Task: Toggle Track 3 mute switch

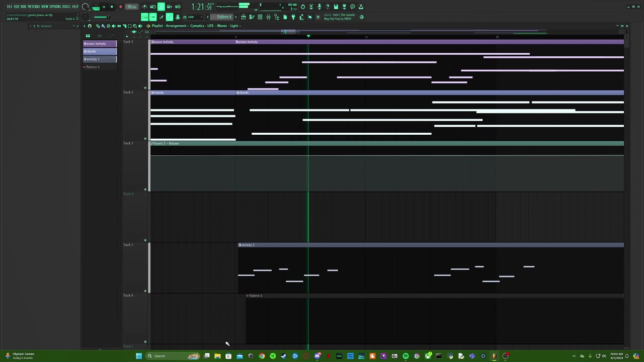Action: (145, 190)
